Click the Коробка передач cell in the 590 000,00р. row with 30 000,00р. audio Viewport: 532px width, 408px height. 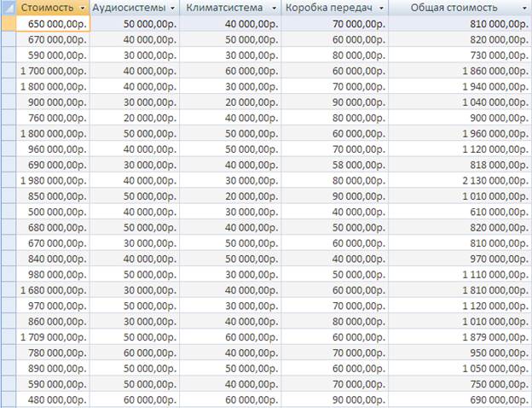click(x=335, y=55)
